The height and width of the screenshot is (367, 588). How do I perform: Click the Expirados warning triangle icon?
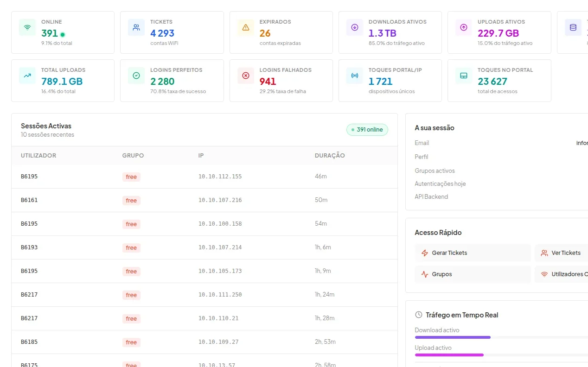pos(246,27)
